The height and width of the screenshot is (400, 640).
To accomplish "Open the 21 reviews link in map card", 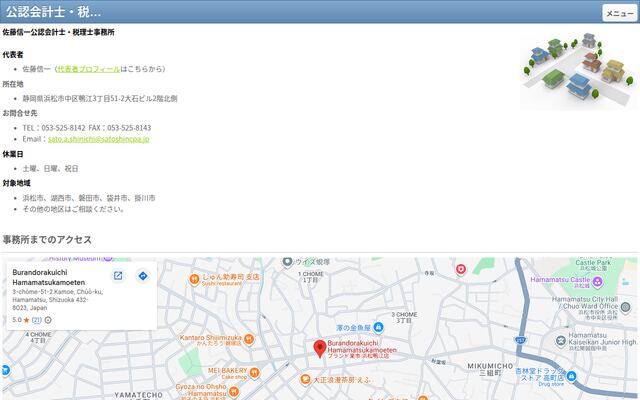I will [37, 320].
